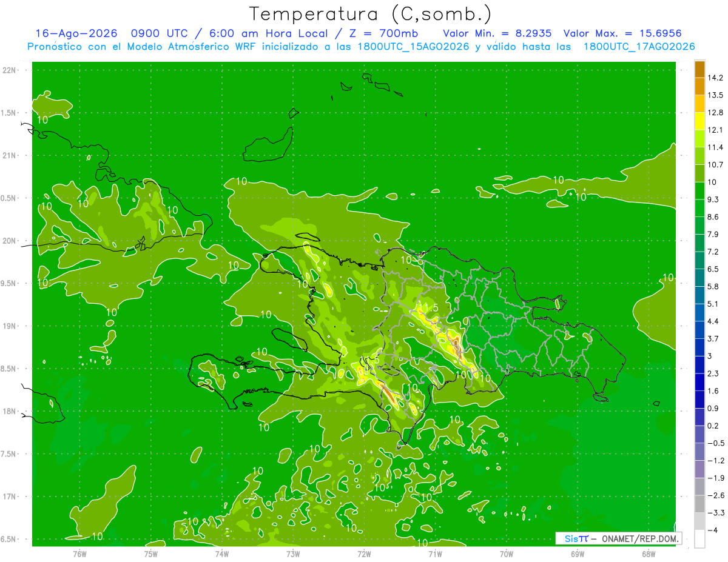The height and width of the screenshot is (562, 728).
Task: Click the "69W" longitude axis label
Action: pyautogui.click(x=578, y=554)
